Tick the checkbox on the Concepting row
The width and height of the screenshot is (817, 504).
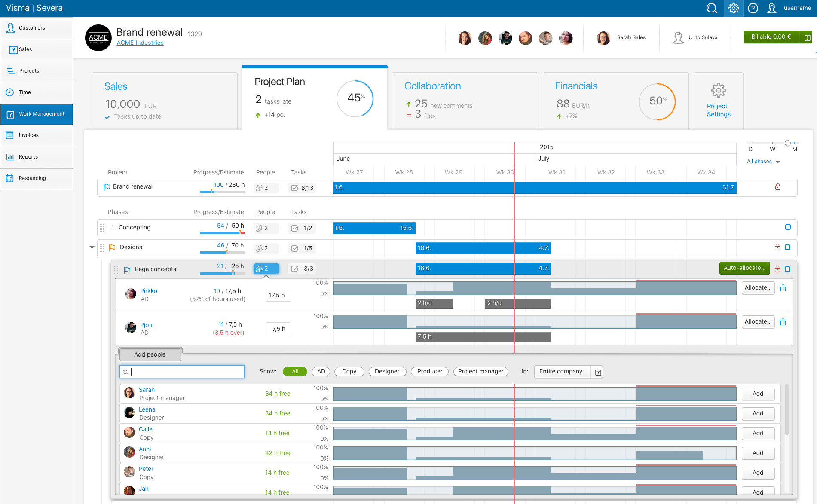click(x=788, y=227)
